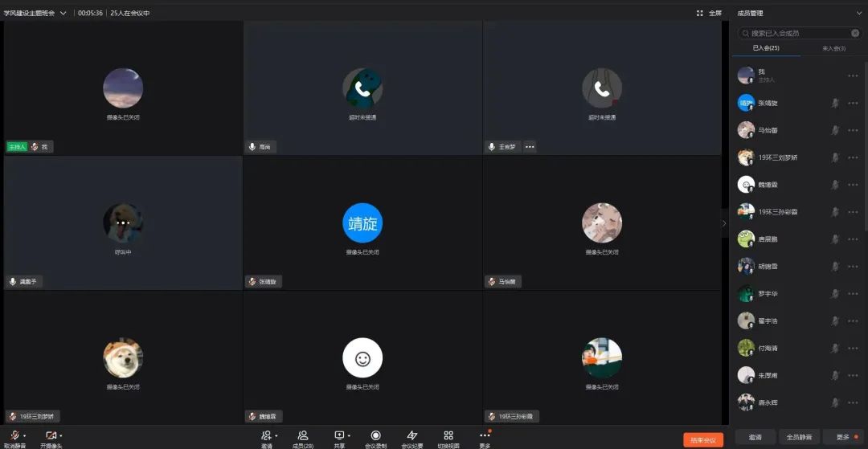Open the more (更多) toolbar icon
868x449 pixels.
[484, 436]
